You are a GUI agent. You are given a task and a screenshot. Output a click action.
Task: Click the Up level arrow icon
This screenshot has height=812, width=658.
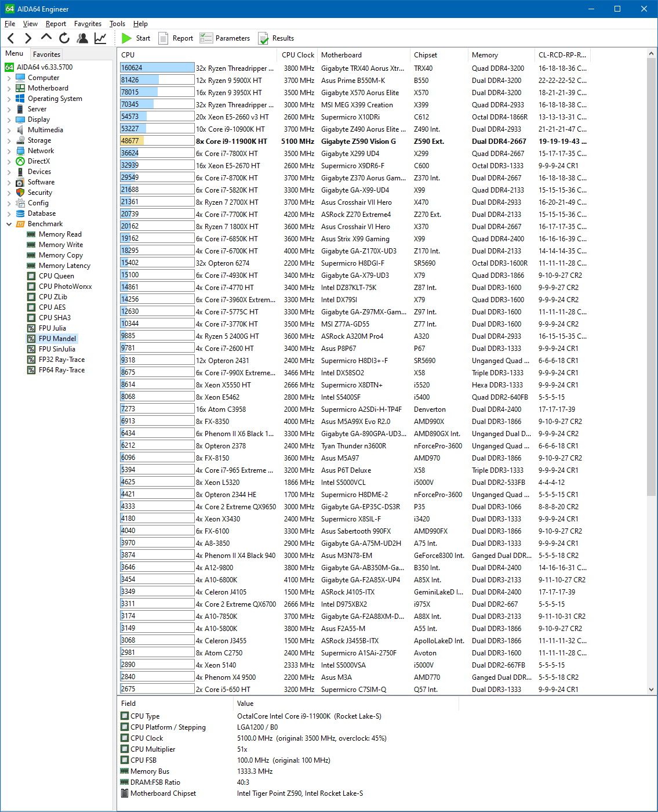click(46, 38)
